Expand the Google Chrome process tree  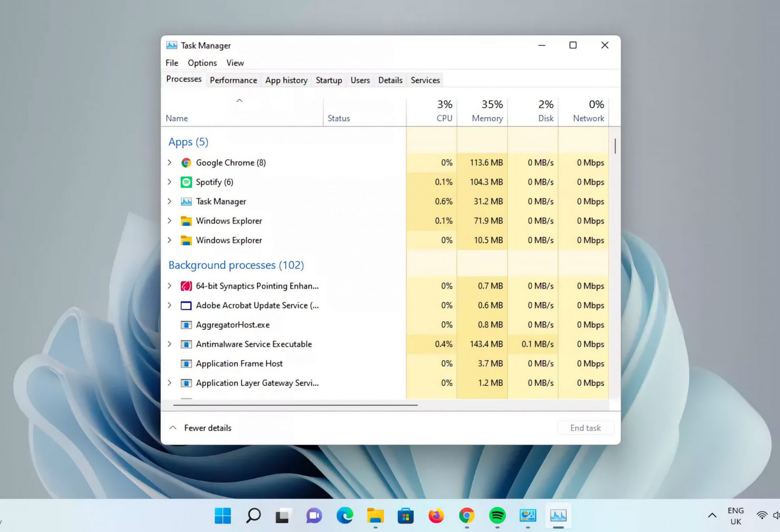169,162
